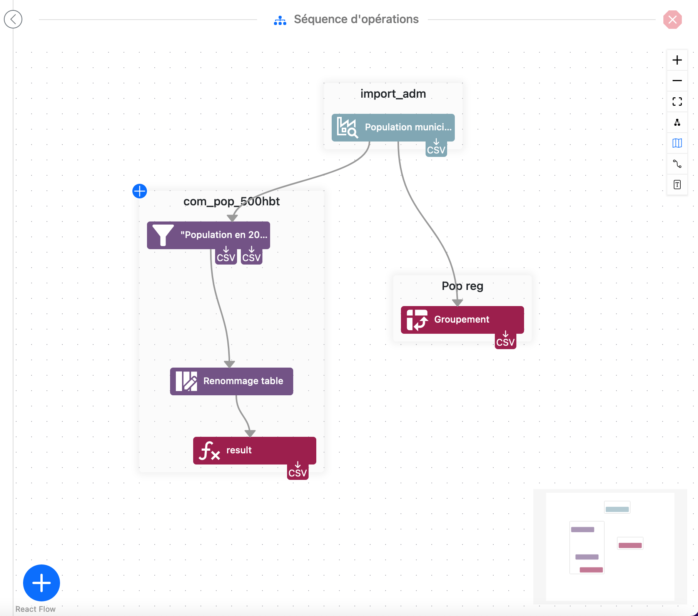Select the "Population en 20..." filter node
The height and width of the screenshot is (616, 698).
(208, 235)
